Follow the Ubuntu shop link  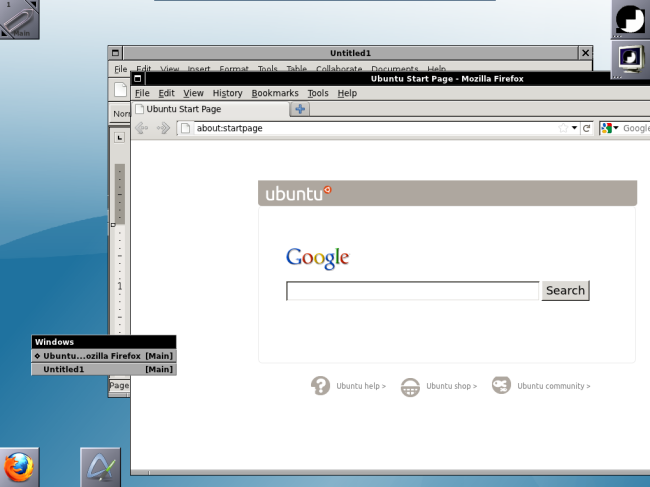click(x=451, y=386)
